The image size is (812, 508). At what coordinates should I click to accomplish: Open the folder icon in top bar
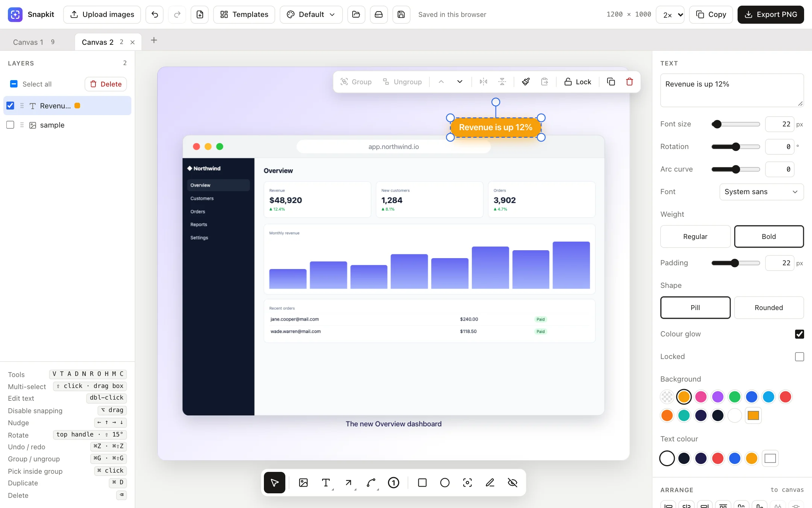(356, 15)
